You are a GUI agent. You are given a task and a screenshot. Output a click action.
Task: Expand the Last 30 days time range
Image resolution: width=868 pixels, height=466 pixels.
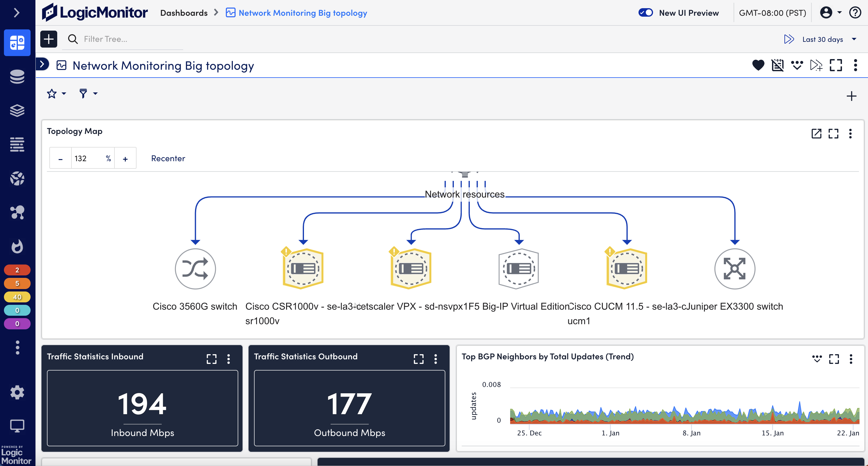pyautogui.click(x=828, y=39)
